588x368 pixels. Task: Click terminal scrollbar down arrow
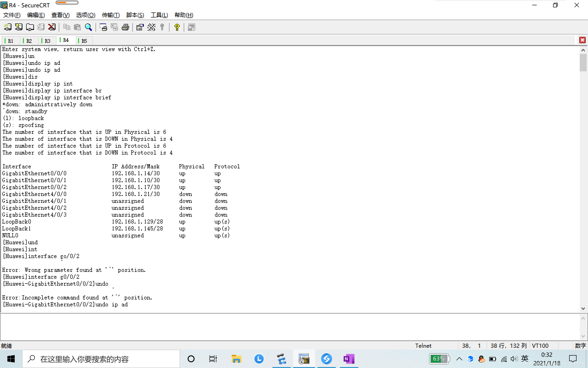(583, 308)
